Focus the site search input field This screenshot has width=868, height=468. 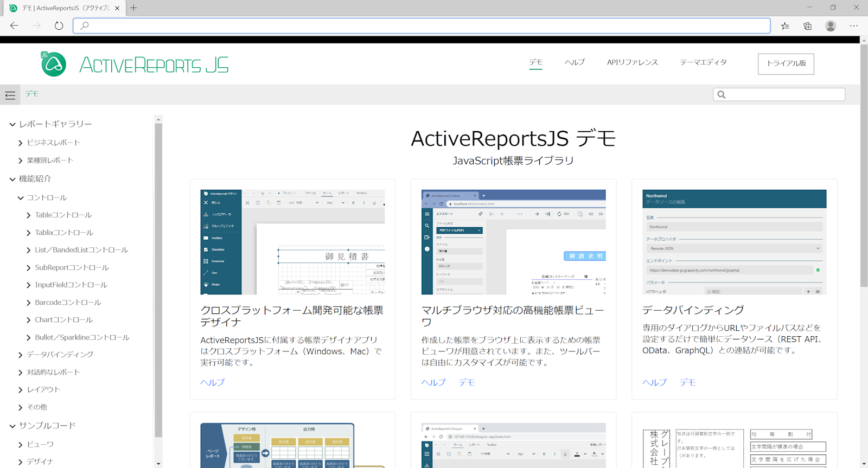(779, 94)
